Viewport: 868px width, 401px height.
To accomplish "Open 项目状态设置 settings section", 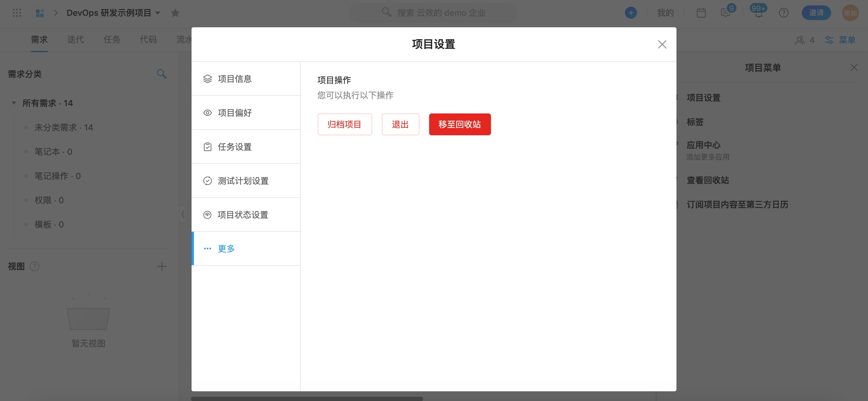I will click(x=246, y=215).
